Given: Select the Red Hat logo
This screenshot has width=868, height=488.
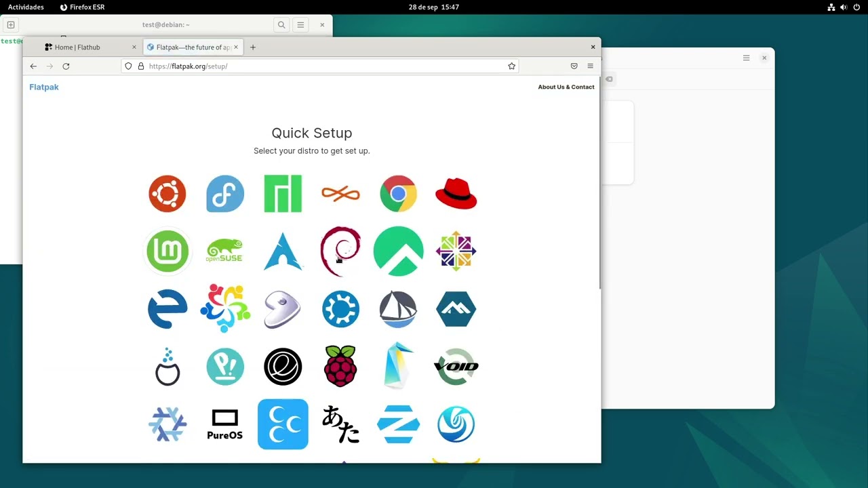Looking at the screenshot, I should [x=456, y=194].
